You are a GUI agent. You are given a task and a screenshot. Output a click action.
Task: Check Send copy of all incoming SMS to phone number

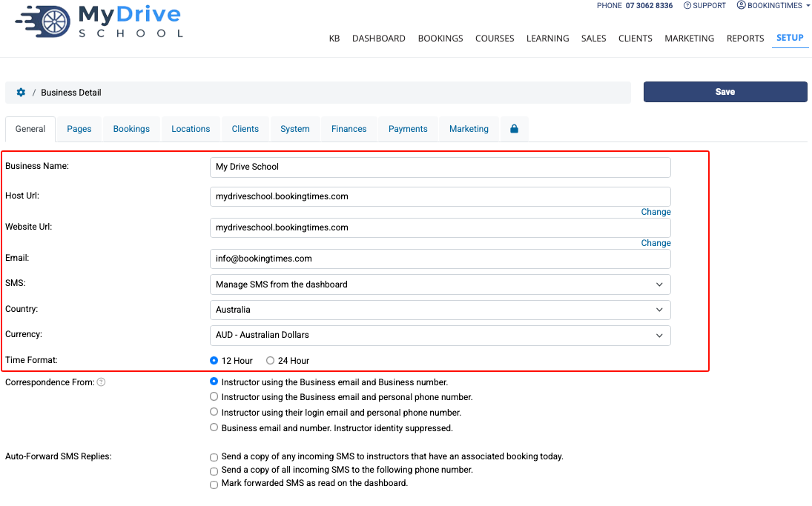click(x=214, y=471)
